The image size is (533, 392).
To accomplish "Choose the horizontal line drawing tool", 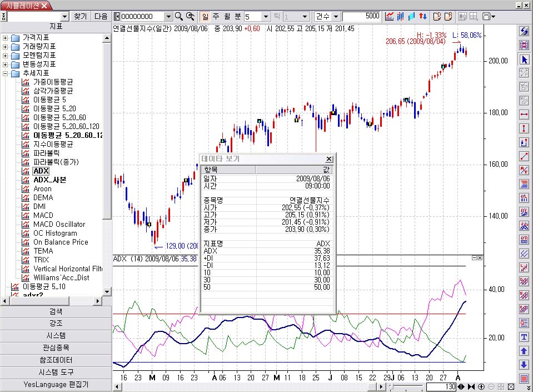I will [x=524, y=114].
